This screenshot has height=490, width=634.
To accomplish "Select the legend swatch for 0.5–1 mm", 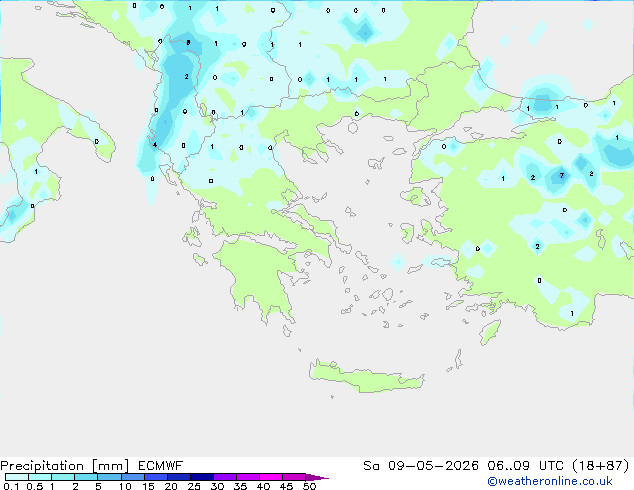I will (40, 477).
